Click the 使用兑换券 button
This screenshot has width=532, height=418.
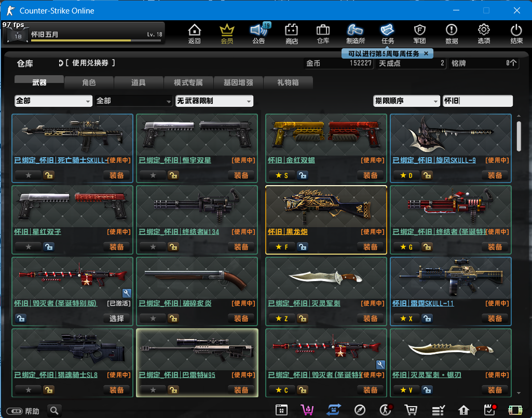click(x=87, y=63)
